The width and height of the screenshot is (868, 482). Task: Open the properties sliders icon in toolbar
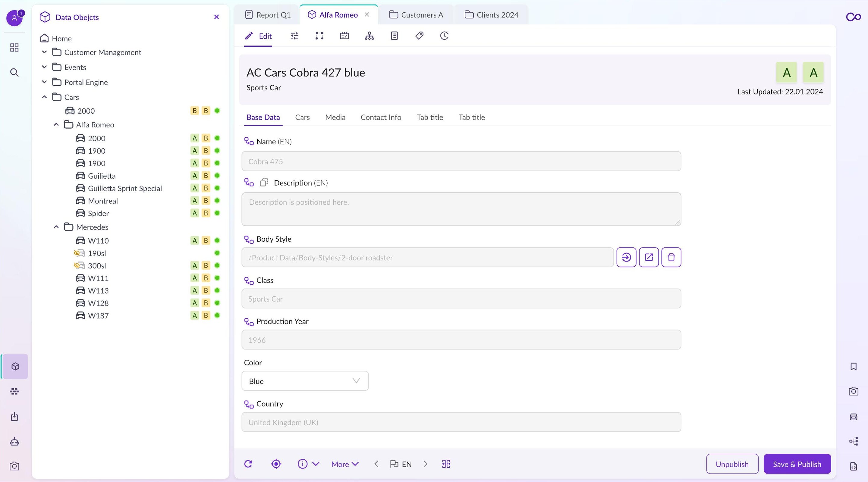pyautogui.click(x=294, y=36)
